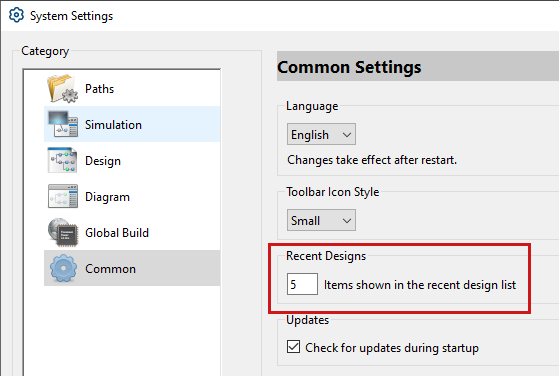Click the System Settings title gear icon
The width and height of the screenshot is (559, 376).
(16, 15)
